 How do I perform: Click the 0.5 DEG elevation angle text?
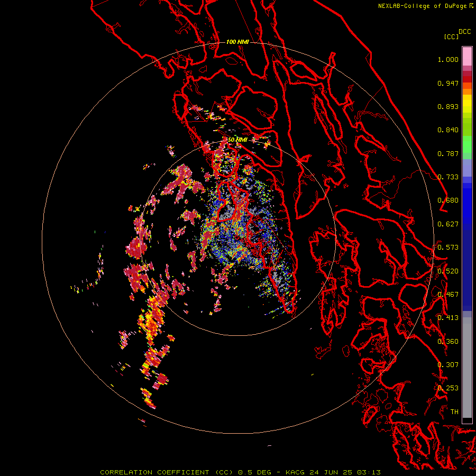(255, 472)
